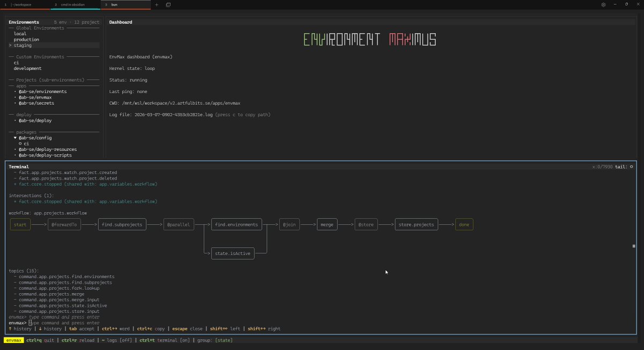The image size is (644, 350).
Task: Click ctrl+q quit in status bar
Action: point(41,340)
